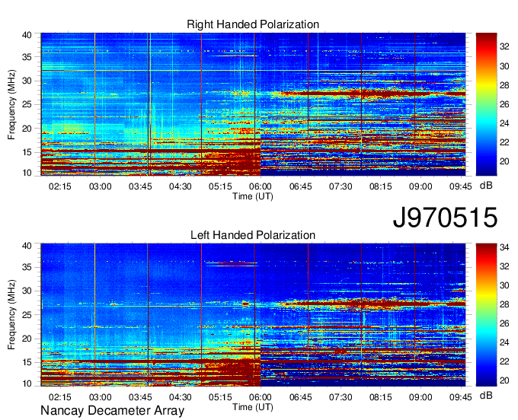This screenshot has width=518, height=420.
Task: Click "Time (UT)" under the right-handed plot
Action: point(253,196)
